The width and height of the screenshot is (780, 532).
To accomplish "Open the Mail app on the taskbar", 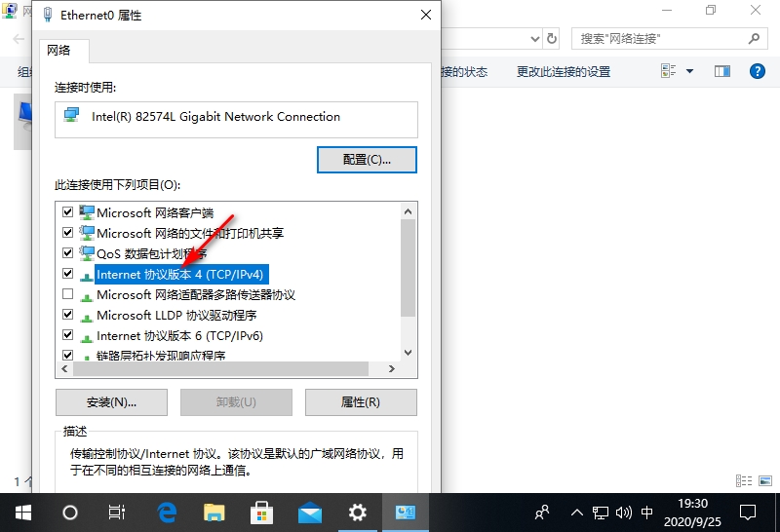I will 309,513.
